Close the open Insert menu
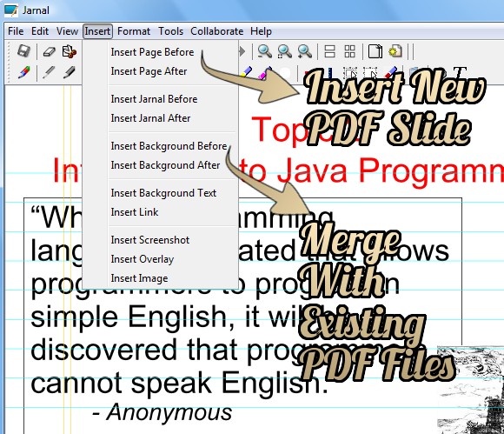 pyautogui.click(x=97, y=31)
